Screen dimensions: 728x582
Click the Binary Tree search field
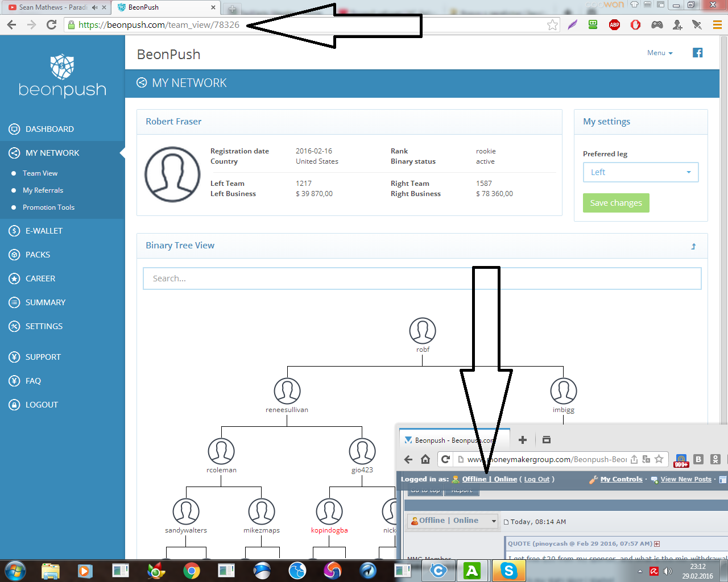(x=422, y=278)
